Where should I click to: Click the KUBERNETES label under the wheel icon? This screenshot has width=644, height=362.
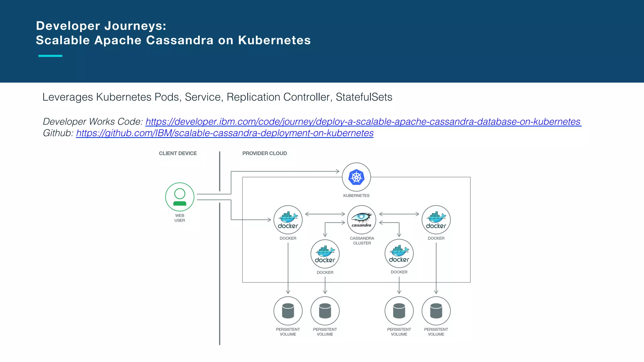click(356, 195)
